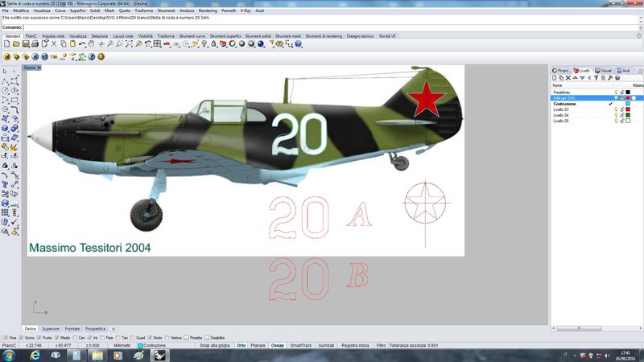
Task: Enable the Perp osnap checkbox
Action: pyautogui.click(x=102, y=338)
